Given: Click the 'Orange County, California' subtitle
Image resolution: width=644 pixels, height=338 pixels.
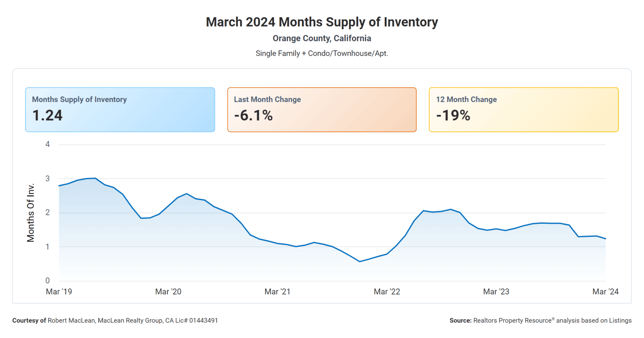Looking at the screenshot, I should pyautogui.click(x=322, y=38).
